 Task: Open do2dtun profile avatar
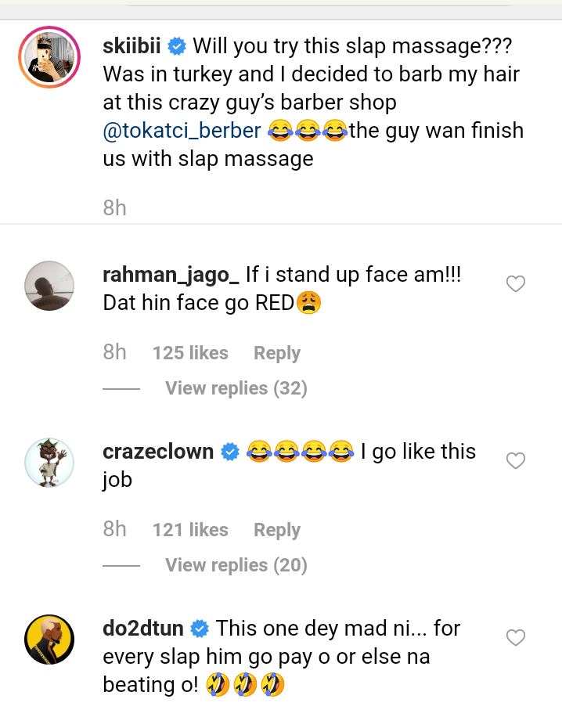[x=49, y=640]
